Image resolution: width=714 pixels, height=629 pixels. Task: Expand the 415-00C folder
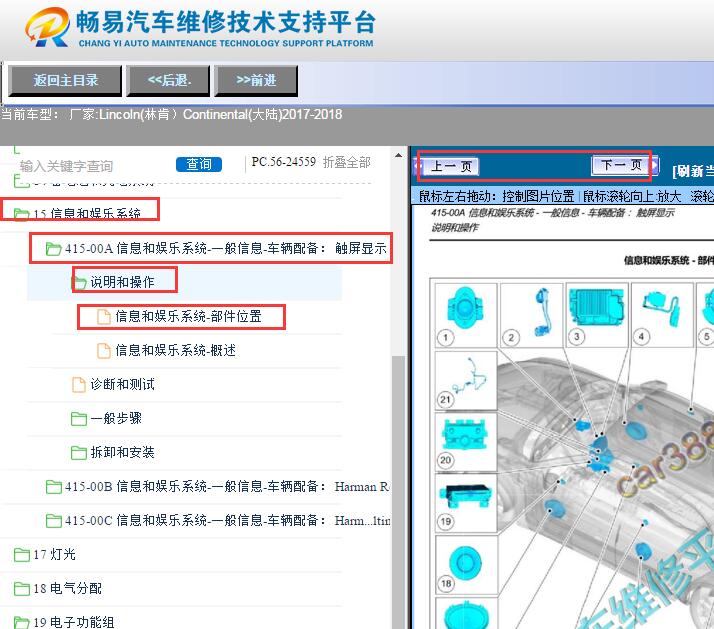click(x=218, y=520)
